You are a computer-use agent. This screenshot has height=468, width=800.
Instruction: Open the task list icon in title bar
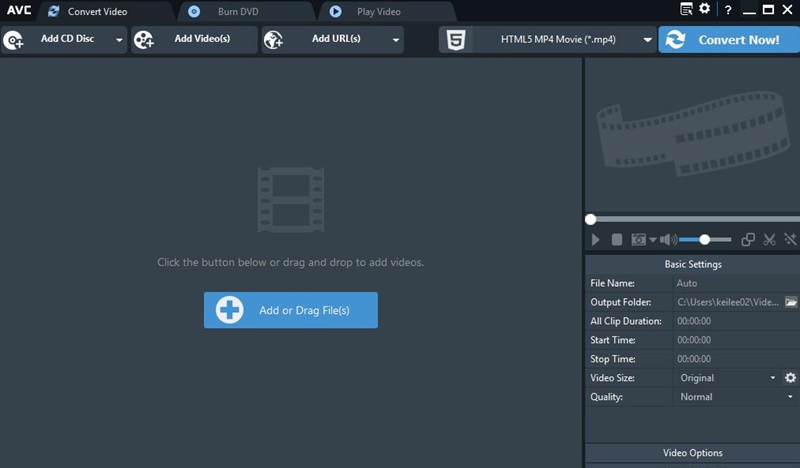(686, 9)
